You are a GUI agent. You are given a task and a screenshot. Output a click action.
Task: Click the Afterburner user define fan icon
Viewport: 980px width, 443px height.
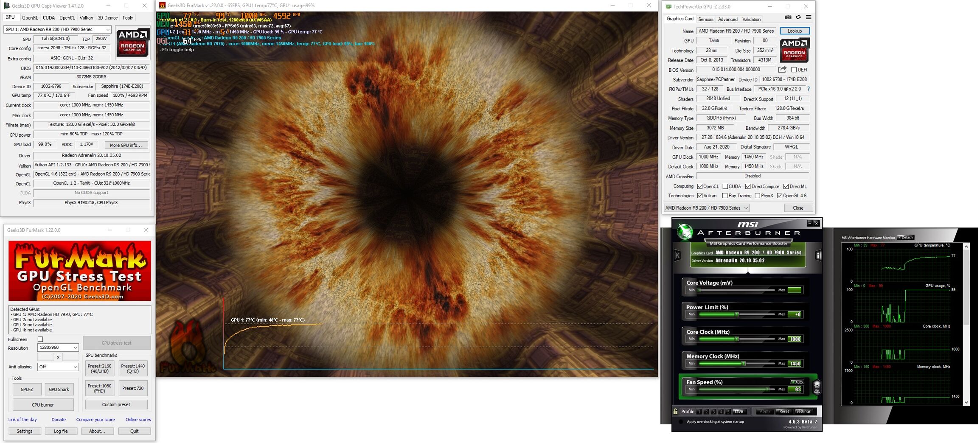(817, 387)
